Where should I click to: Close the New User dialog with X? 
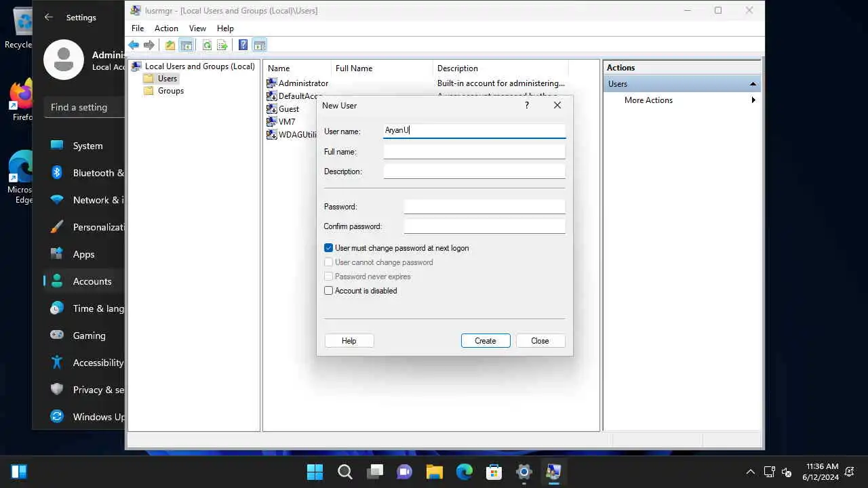(557, 105)
